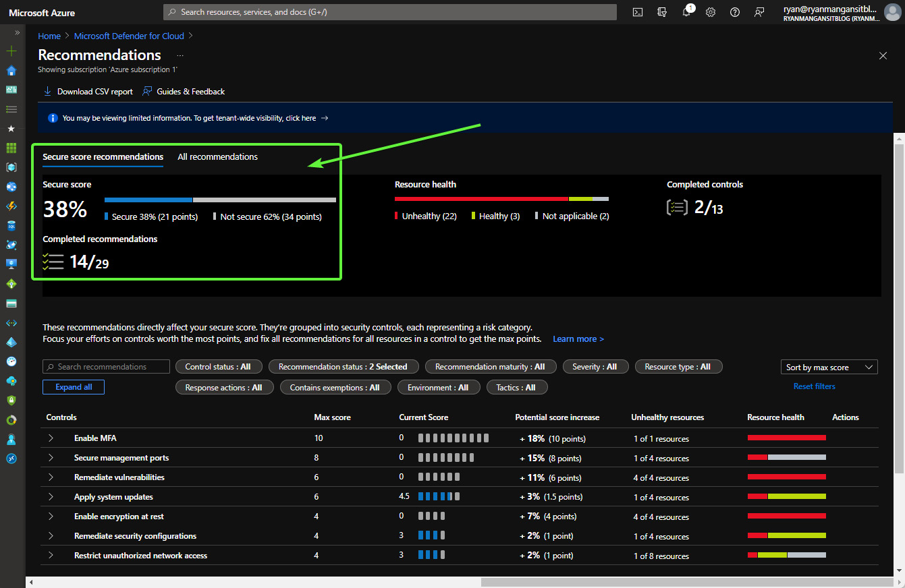Open Storage accounts icon in sidebar

coord(11,303)
